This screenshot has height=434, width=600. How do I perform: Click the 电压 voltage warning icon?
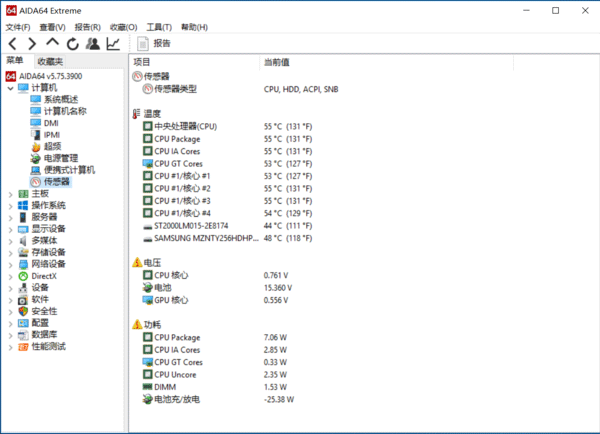137,263
